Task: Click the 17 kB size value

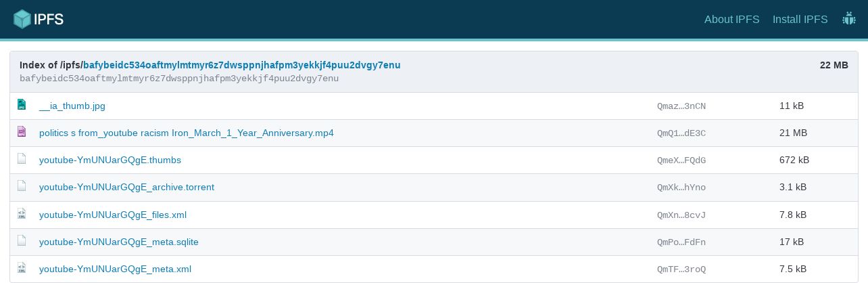Action: pyautogui.click(x=792, y=242)
